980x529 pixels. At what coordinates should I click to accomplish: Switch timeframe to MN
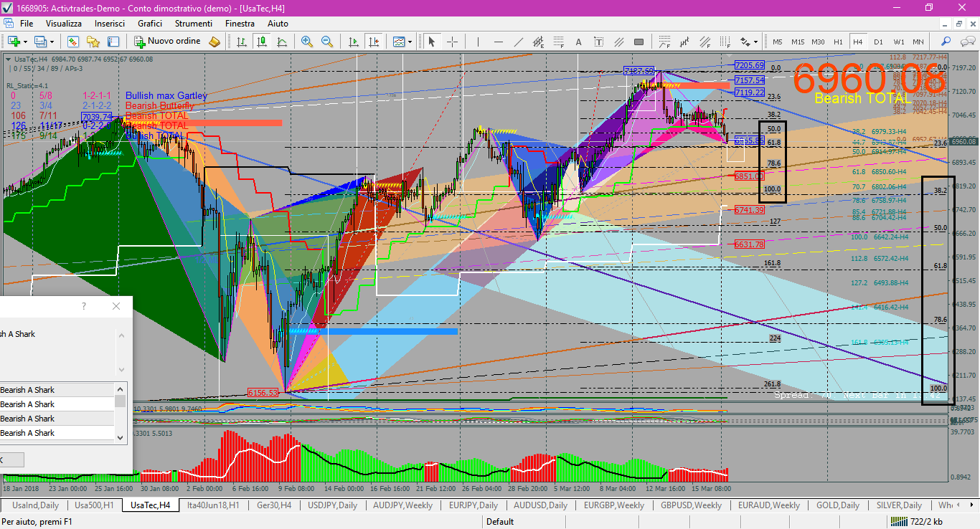(x=918, y=42)
